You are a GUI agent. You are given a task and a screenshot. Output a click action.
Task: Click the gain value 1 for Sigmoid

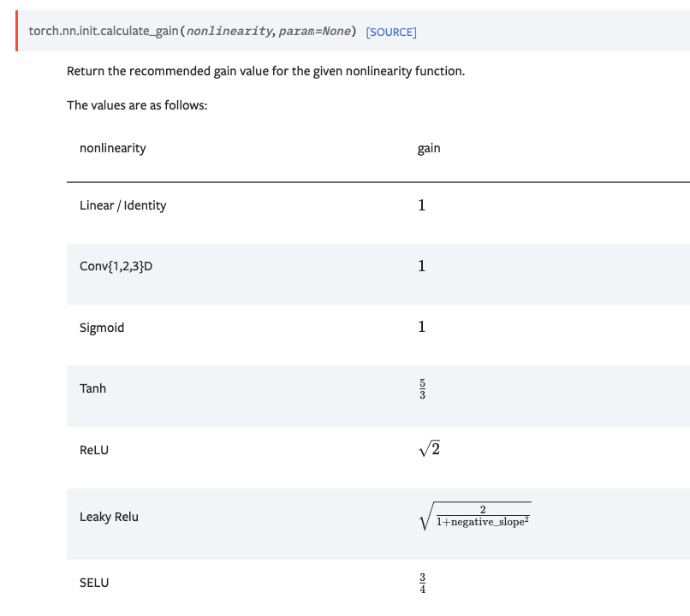[x=421, y=327]
